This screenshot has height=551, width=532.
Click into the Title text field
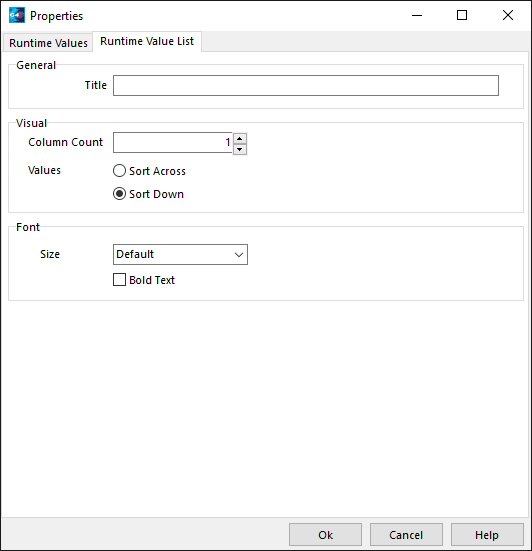306,85
